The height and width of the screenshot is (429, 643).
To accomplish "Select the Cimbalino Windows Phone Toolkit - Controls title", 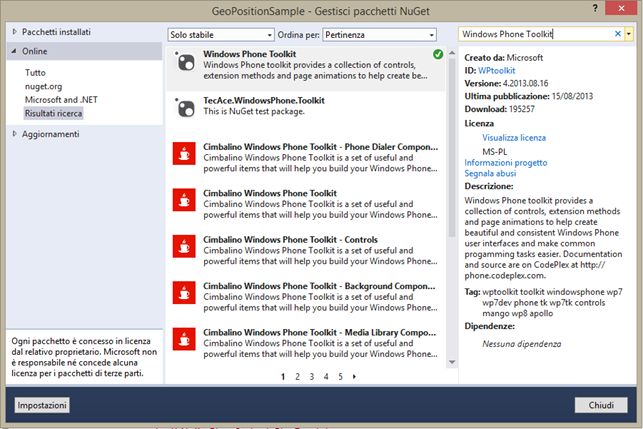I will click(x=290, y=240).
